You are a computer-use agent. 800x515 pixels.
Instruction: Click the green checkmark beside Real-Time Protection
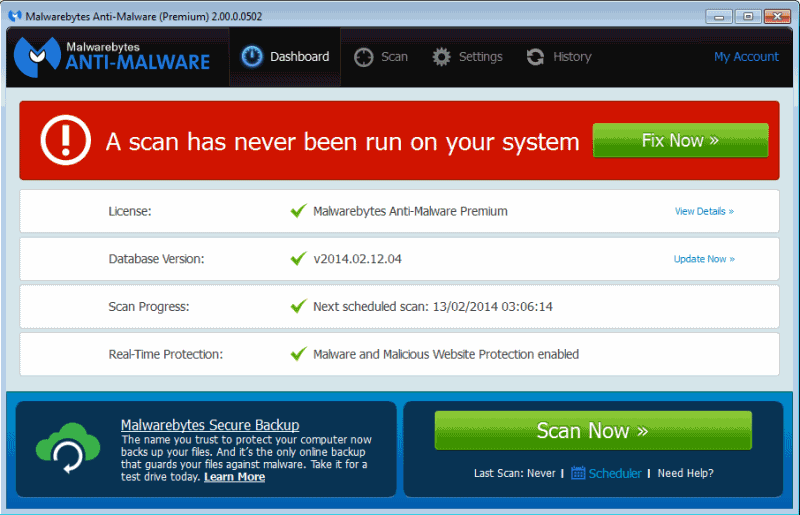pyautogui.click(x=298, y=354)
